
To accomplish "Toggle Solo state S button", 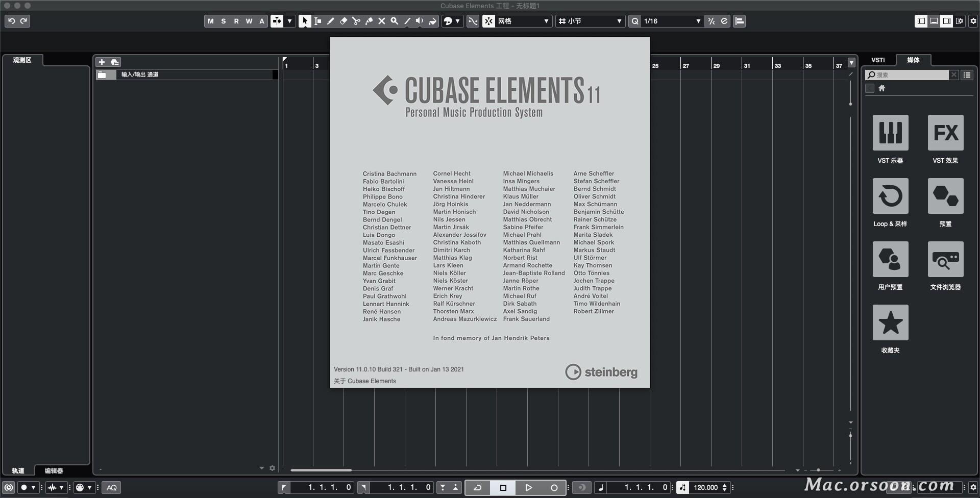I will pos(223,21).
